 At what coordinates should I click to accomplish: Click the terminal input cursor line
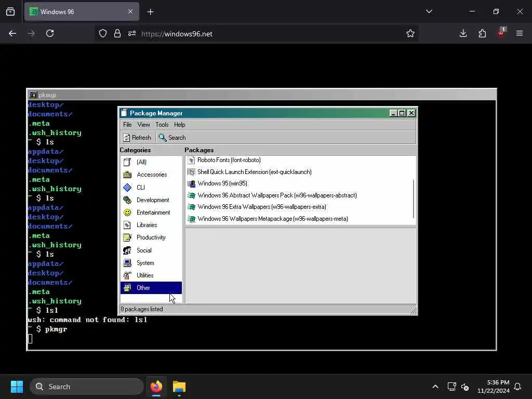coord(30,339)
